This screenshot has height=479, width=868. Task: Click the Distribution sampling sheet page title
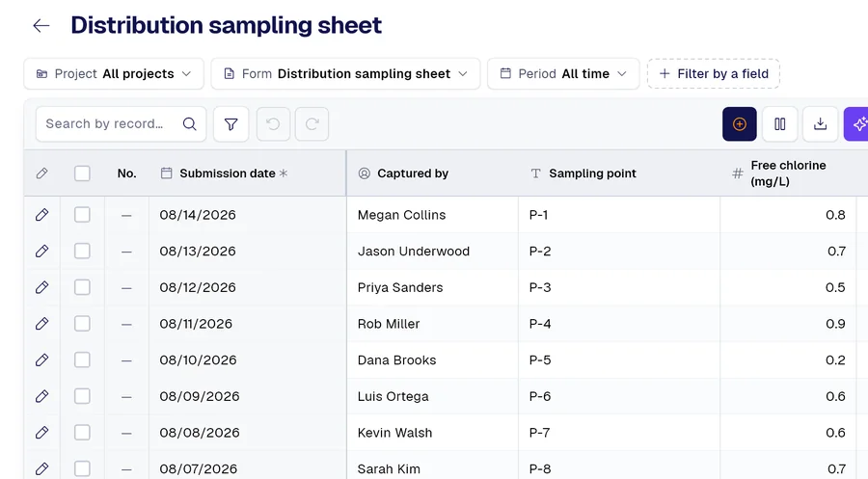click(x=227, y=25)
